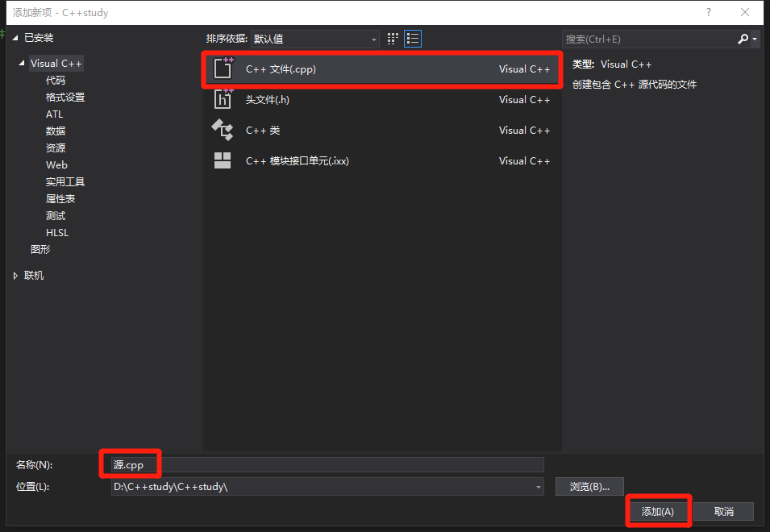
Task: Select the 数据 category
Action: coord(56,131)
